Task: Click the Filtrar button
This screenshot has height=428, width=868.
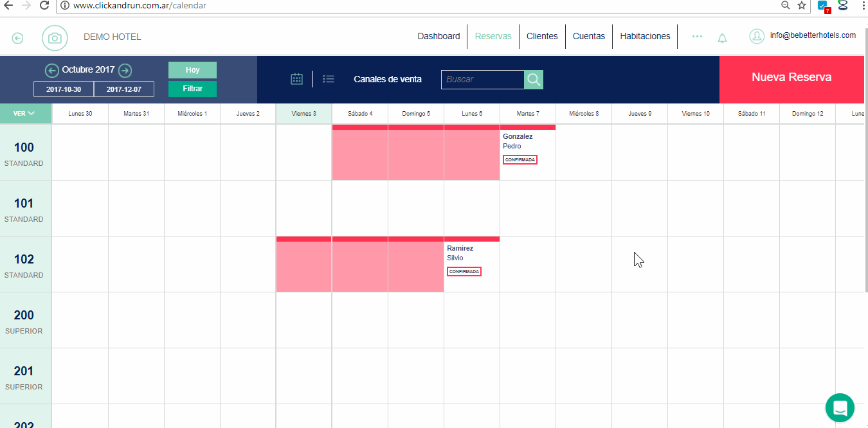Action: [x=192, y=89]
